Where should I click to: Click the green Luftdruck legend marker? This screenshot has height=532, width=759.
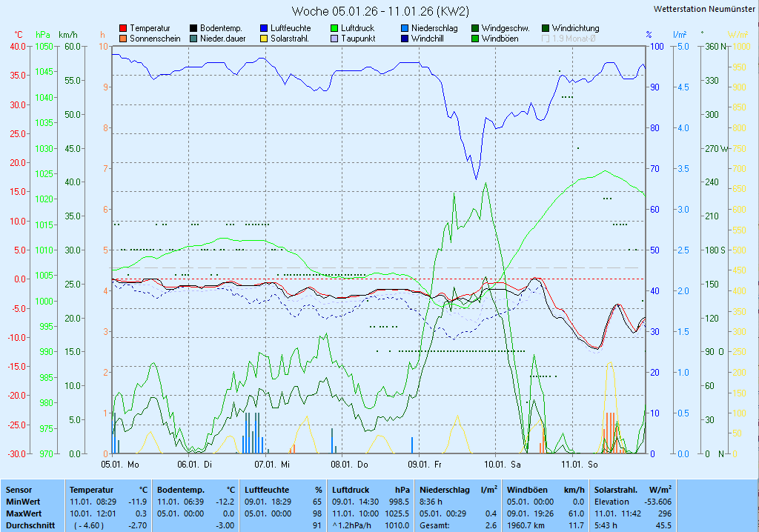pyautogui.click(x=334, y=28)
